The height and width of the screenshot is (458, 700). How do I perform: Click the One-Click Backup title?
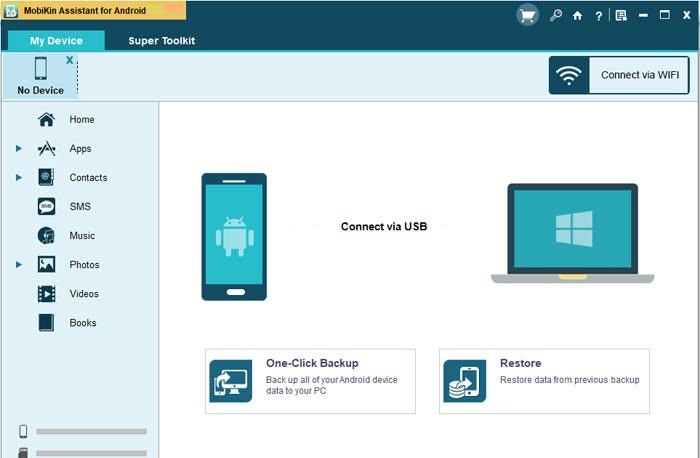coord(312,363)
